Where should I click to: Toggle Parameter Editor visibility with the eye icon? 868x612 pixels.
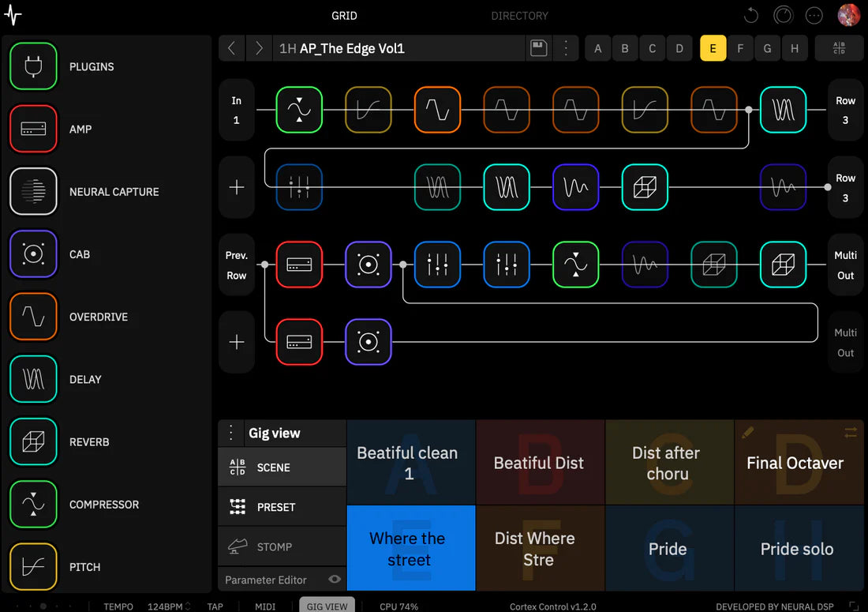335,579
